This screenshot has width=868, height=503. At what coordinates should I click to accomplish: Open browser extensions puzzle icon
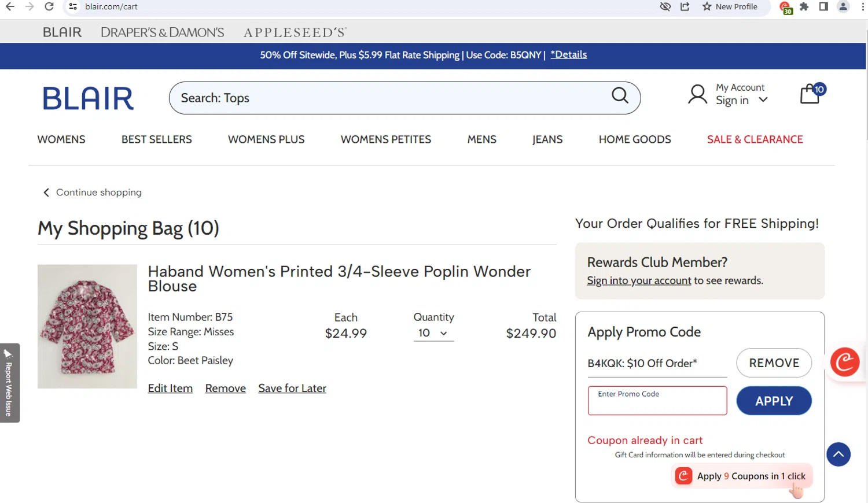(804, 6)
